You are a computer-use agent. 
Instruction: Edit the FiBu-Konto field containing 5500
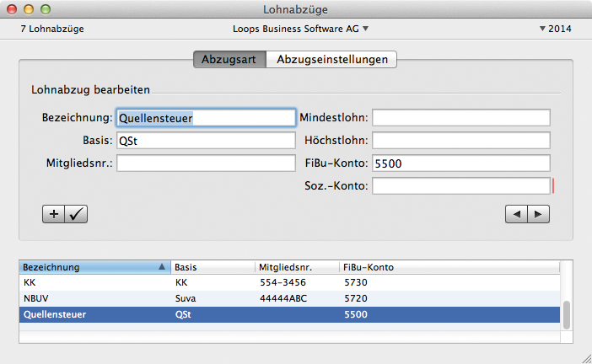pos(460,163)
